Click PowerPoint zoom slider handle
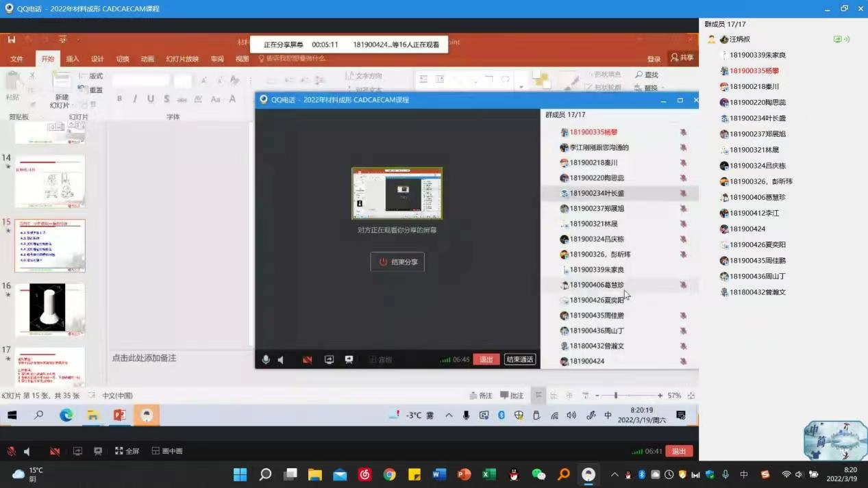Screen dimensions: 868x488 [x=616, y=396]
